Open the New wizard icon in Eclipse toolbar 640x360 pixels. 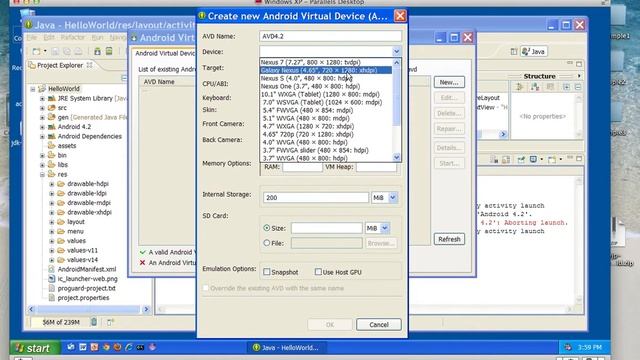tap(36, 51)
